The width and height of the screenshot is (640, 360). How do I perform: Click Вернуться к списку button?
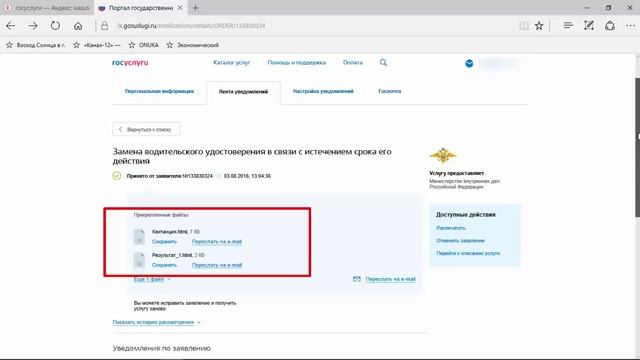click(146, 129)
